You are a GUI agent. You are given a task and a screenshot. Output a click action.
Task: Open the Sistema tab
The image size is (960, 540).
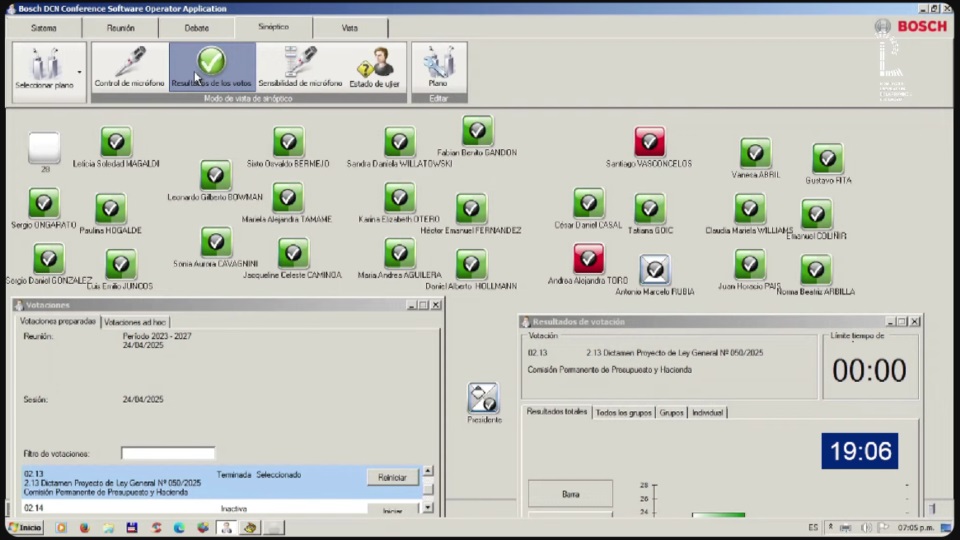(43, 28)
